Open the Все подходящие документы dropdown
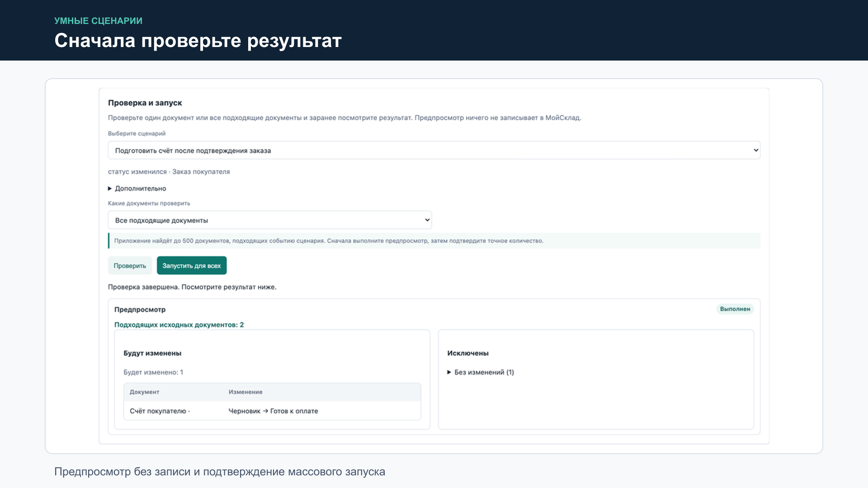This screenshot has width=868, height=488. (x=270, y=220)
